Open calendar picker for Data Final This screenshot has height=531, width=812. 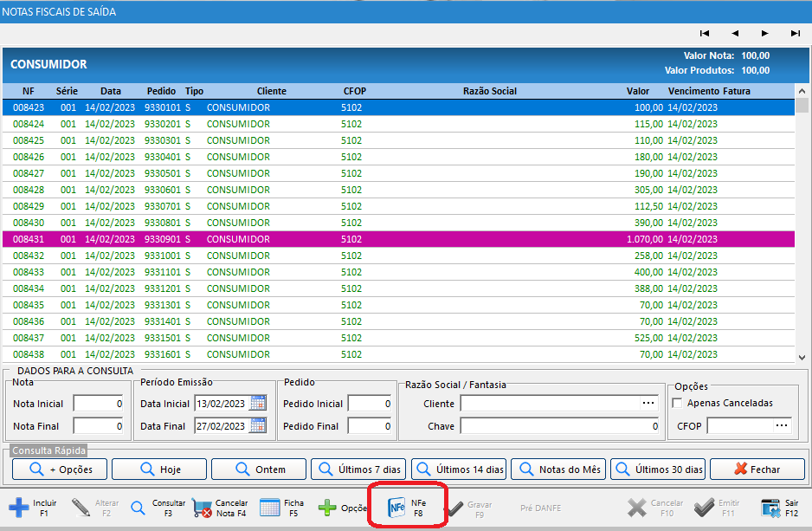(258, 426)
